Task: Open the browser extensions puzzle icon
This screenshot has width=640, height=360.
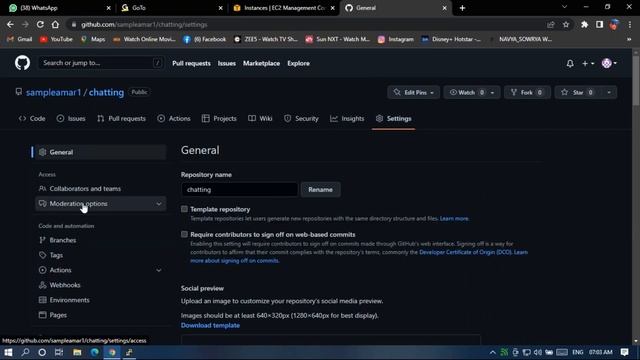Action: pos(584,24)
